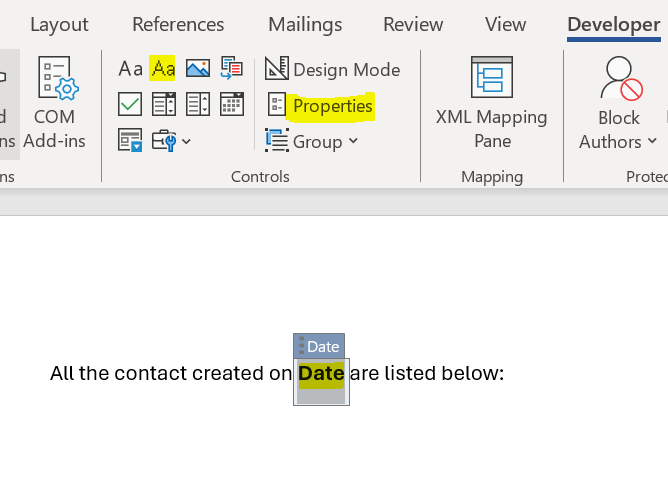Open control Properties dialog
Screen dimensions: 668x487
(320, 106)
